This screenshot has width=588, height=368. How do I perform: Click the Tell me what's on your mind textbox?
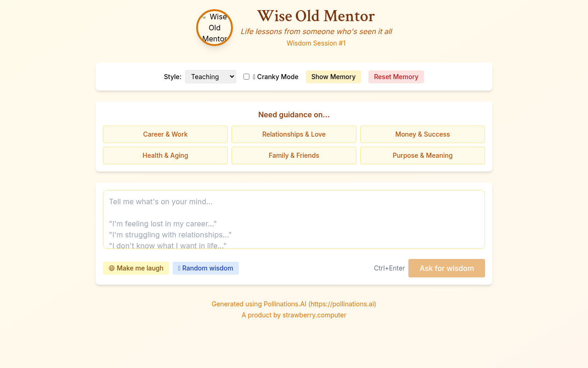pos(294,219)
